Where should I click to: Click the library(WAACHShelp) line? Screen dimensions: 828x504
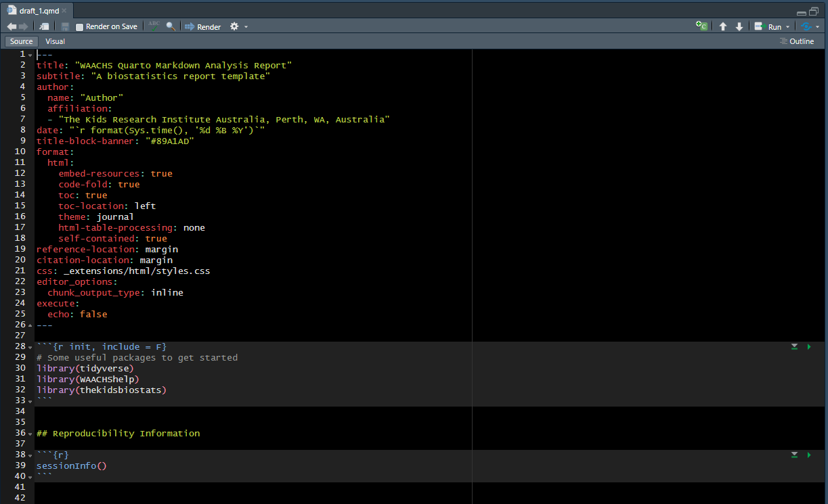[x=88, y=379]
